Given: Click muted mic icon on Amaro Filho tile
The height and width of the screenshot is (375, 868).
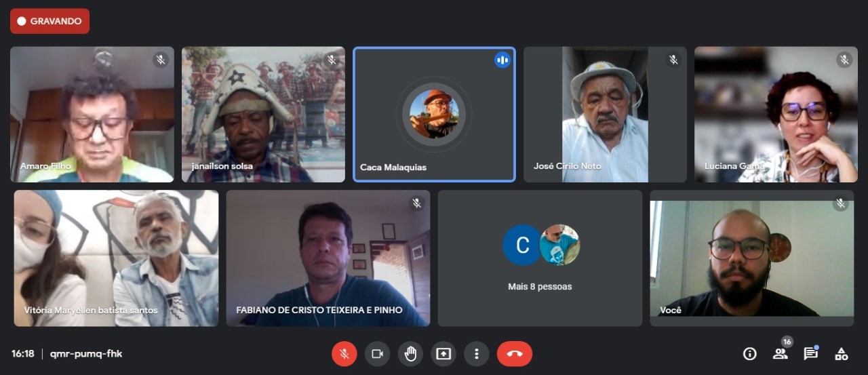Looking at the screenshot, I should pos(161,60).
